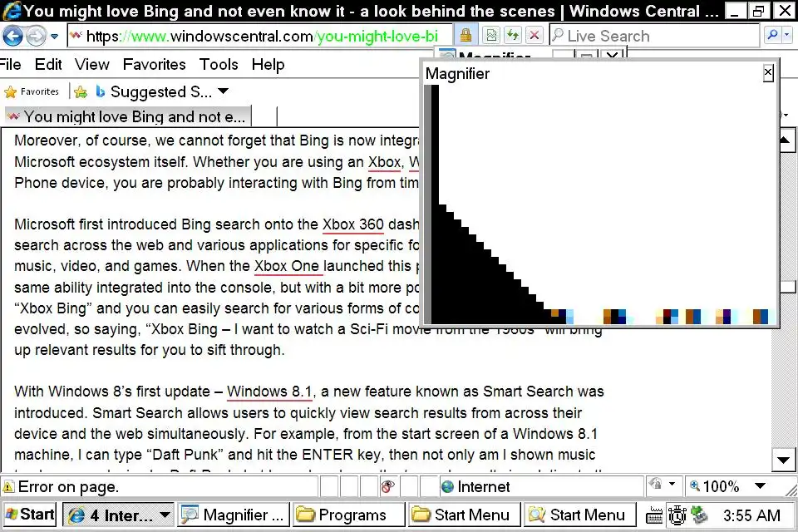Open the Help menu
The width and height of the screenshot is (798, 532).
(268, 65)
